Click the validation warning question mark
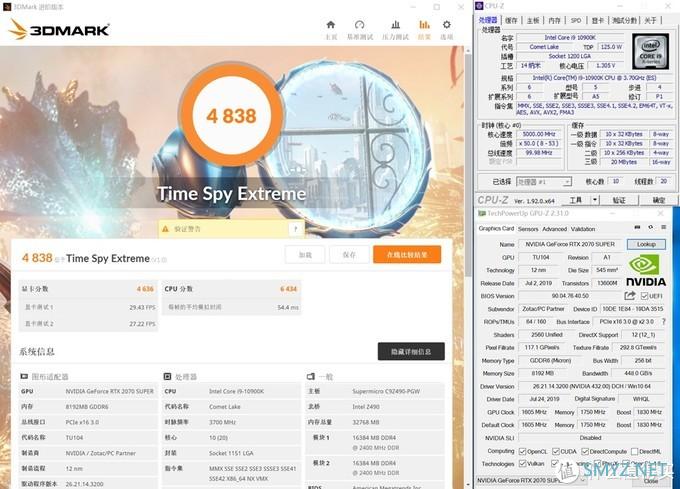680x489 pixels. point(296,229)
